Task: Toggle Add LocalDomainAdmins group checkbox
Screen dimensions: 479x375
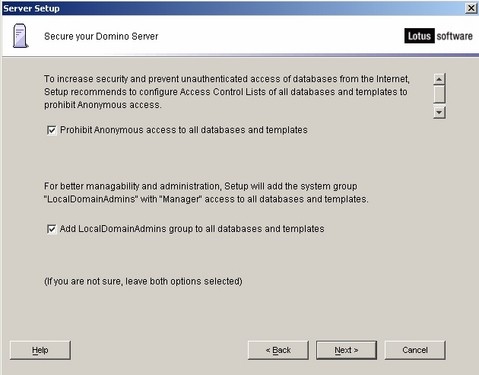Action: click(52, 229)
